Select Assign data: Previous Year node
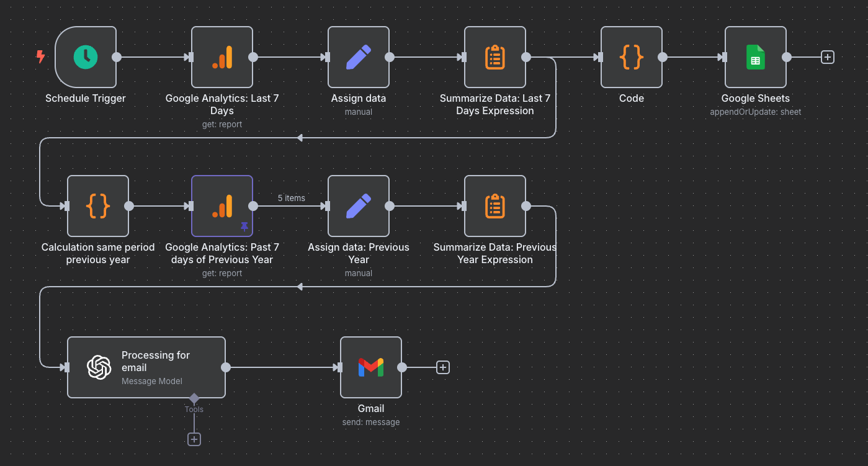Viewport: 868px width, 466px height. coord(359,206)
